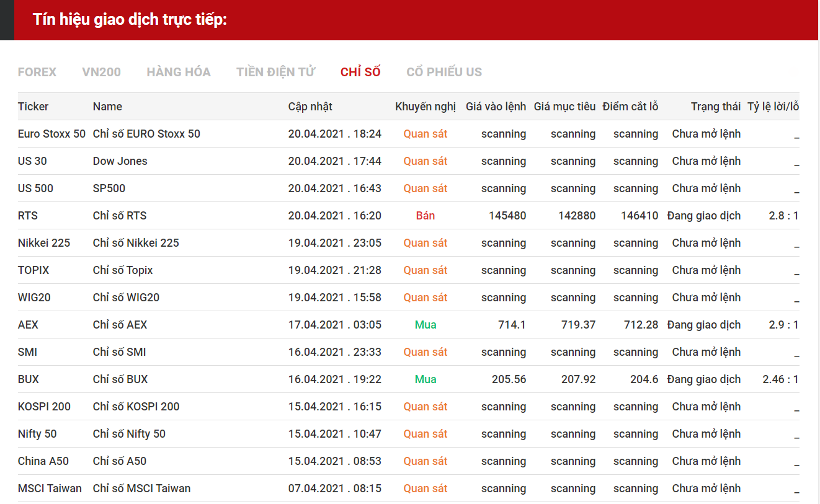820x504 pixels.
Task: Click the Giá vào lệnh column header
Action: (496, 107)
